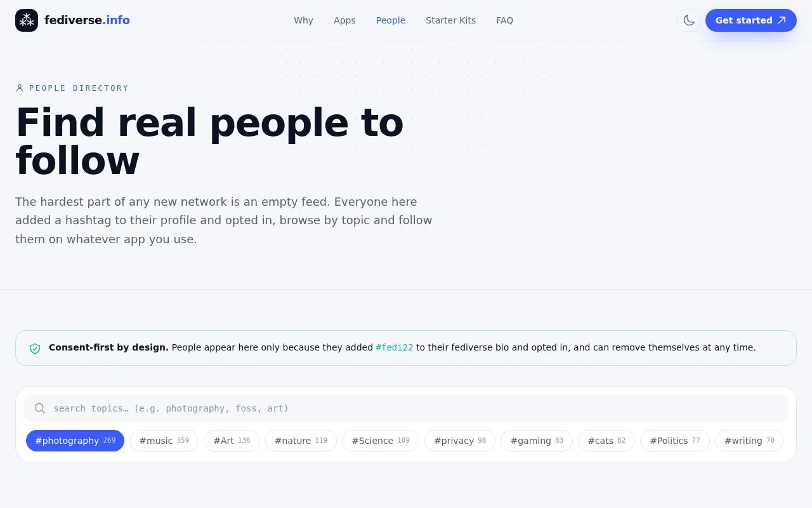812x508 pixels.
Task: Choose the #Science topic chip
Action: 381,441
